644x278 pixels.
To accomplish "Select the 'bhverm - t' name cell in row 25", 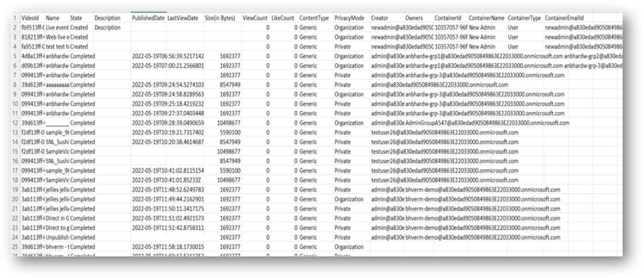I will click(57, 247).
